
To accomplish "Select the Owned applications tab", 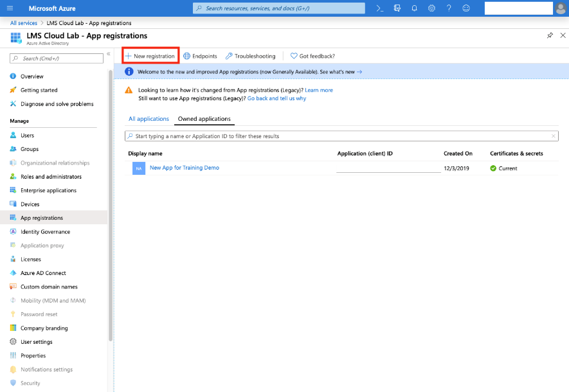I will tap(204, 119).
